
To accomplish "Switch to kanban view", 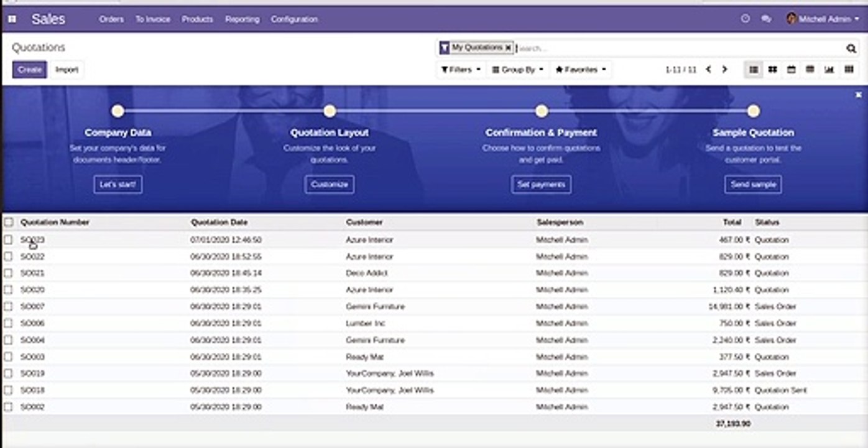I will [x=772, y=70].
